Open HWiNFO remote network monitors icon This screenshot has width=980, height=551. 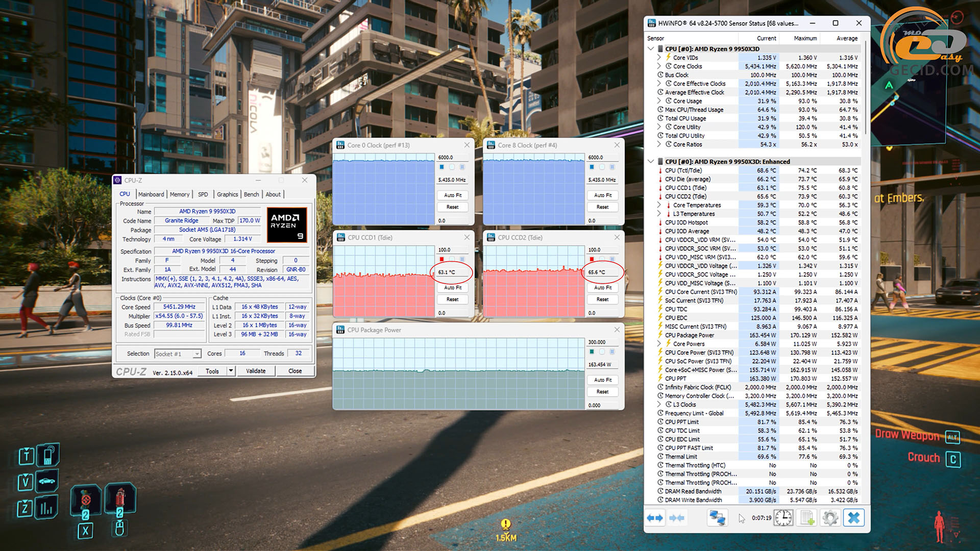(x=717, y=518)
